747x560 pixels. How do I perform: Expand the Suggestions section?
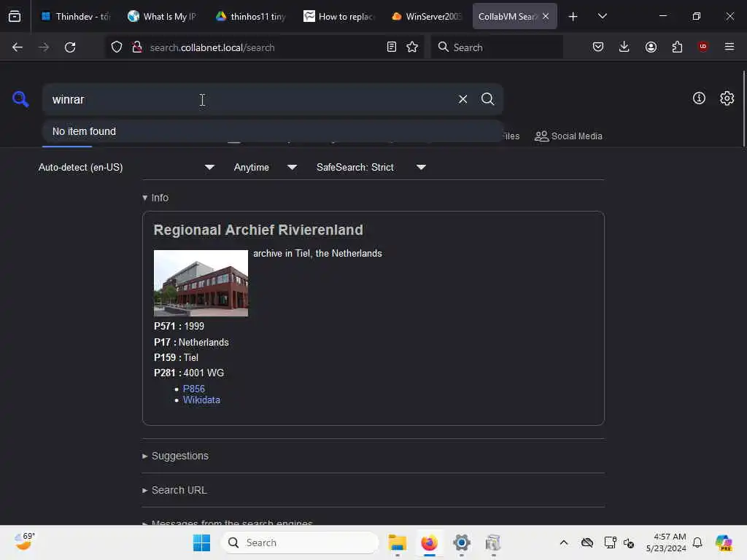175,456
